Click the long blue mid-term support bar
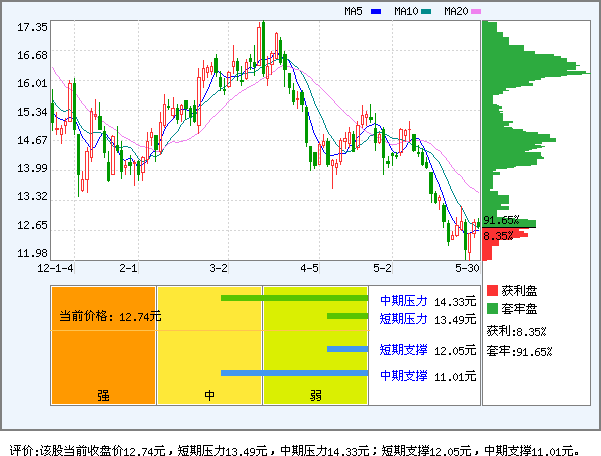601x456 pixels. tap(294, 373)
